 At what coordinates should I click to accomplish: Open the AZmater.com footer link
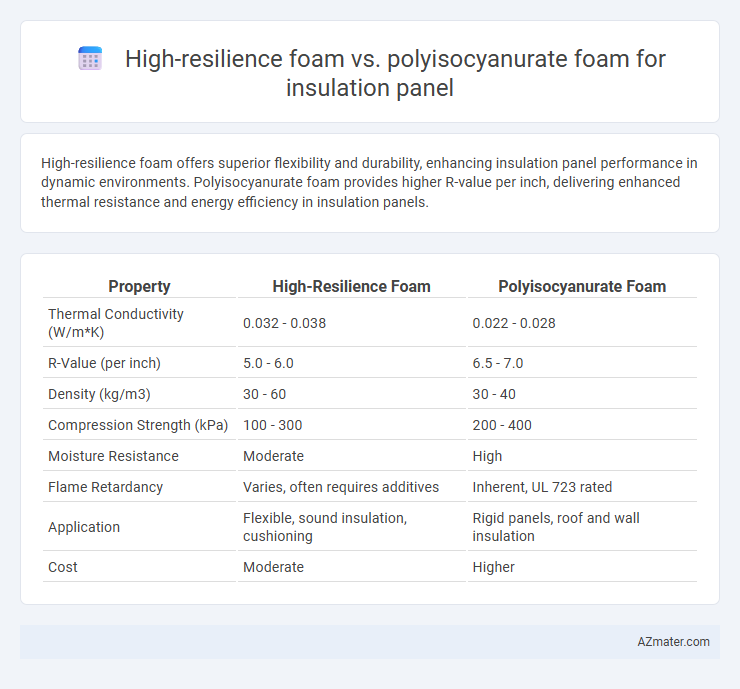coord(673,642)
